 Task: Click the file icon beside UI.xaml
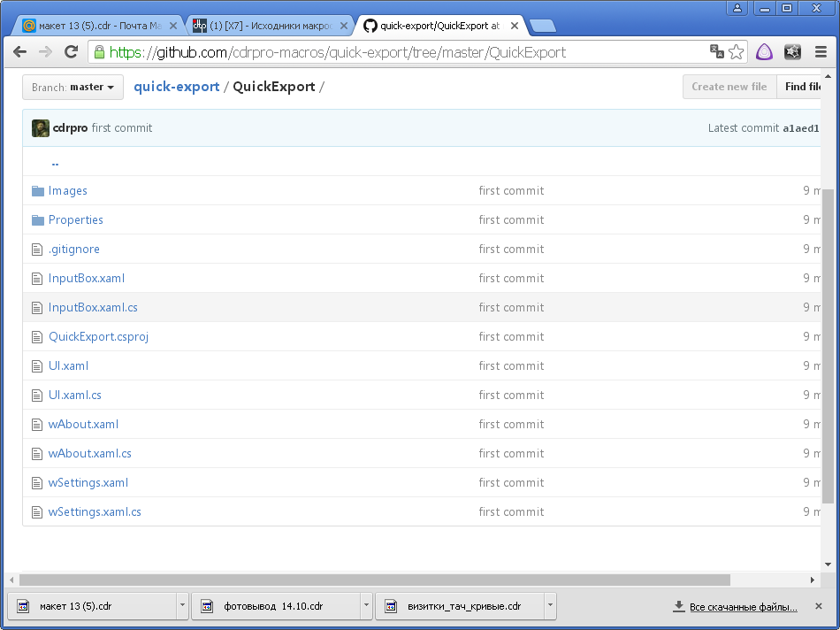tap(37, 366)
